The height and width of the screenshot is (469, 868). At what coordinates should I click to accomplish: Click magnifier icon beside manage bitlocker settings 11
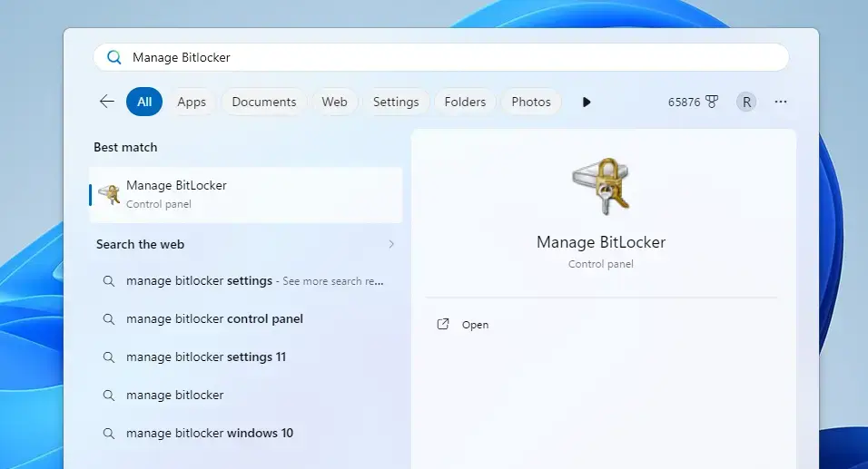point(109,357)
